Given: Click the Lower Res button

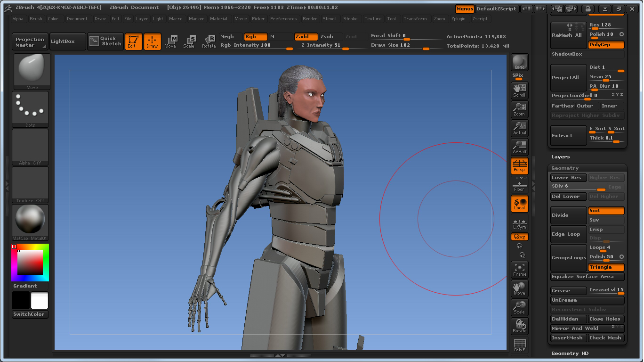Looking at the screenshot, I should coord(569,178).
